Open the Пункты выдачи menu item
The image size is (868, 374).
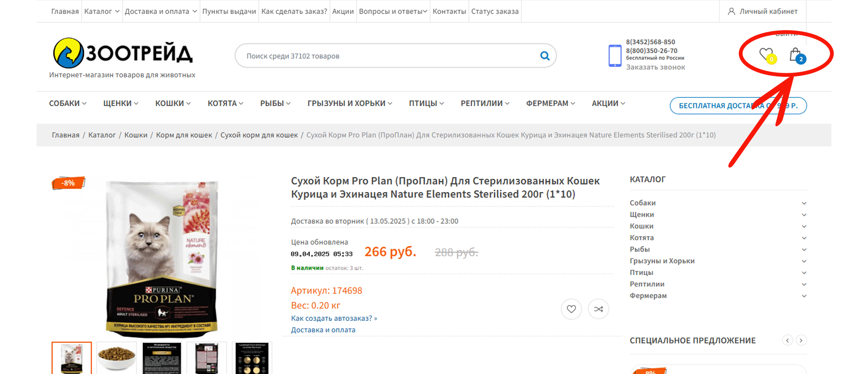coord(229,11)
